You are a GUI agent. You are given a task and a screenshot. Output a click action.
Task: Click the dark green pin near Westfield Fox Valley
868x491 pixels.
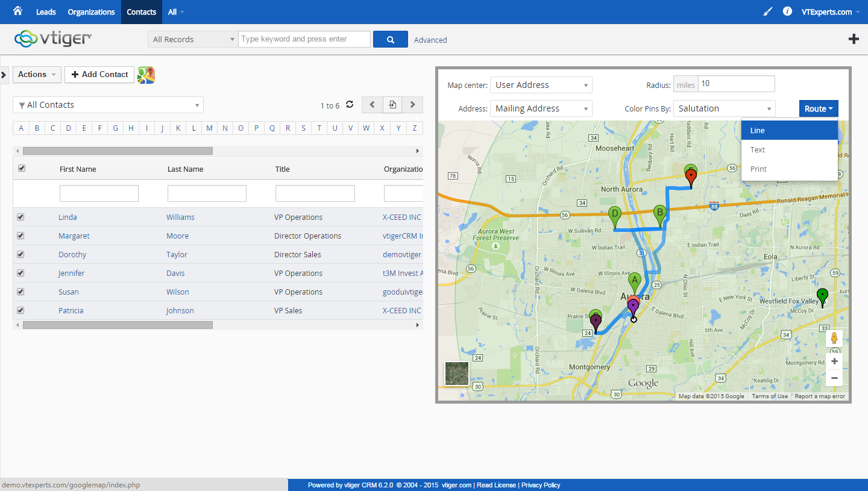pyautogui.click(x=822, y=298)
